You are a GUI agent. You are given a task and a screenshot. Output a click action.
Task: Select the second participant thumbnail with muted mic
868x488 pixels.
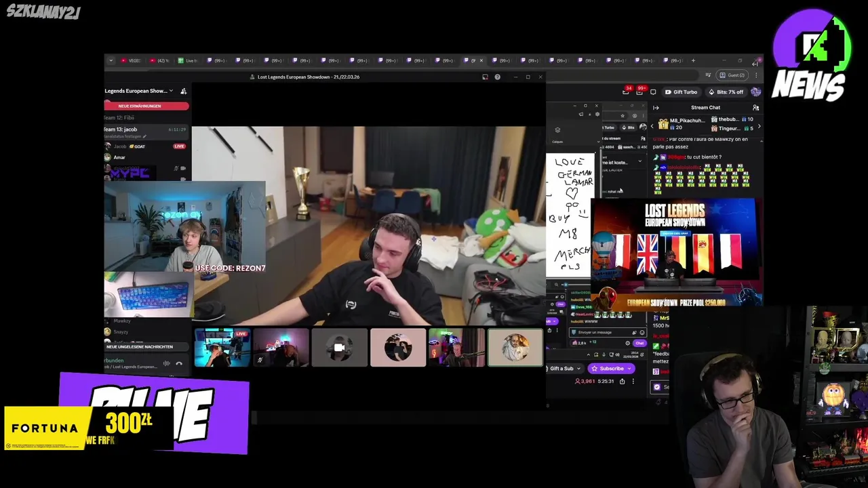point(281,348)
